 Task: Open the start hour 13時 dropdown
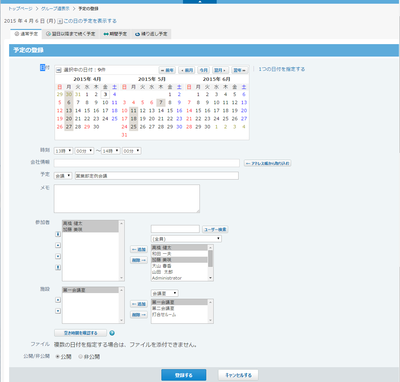click(63, 151)
